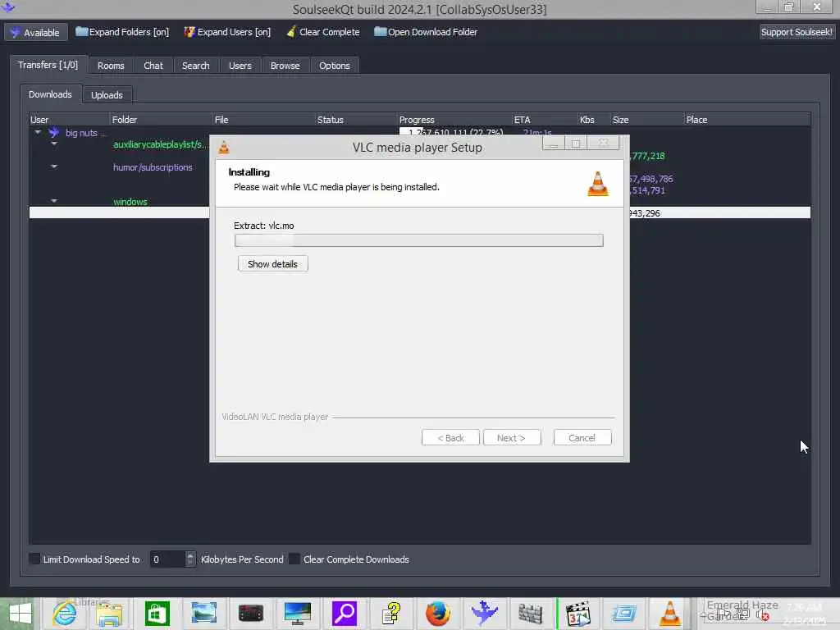Open the Media Player Classic taskbar icon

pyautogui.click(x=578, y=614)
